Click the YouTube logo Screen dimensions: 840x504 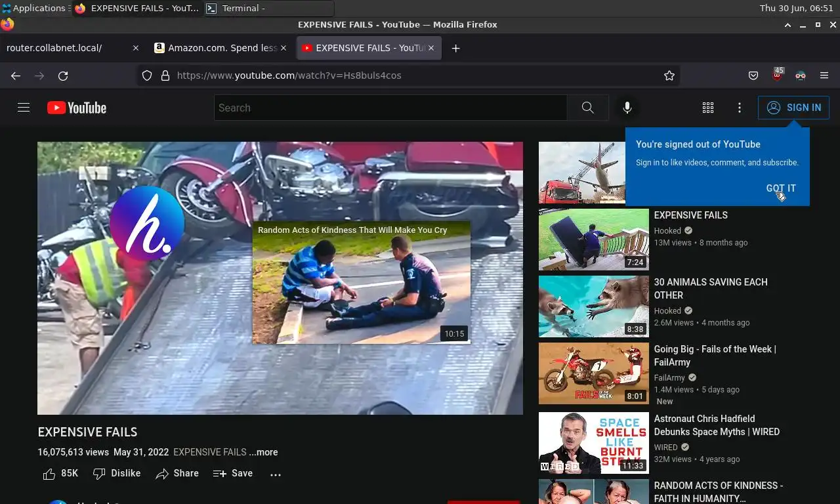click(77, 108)
